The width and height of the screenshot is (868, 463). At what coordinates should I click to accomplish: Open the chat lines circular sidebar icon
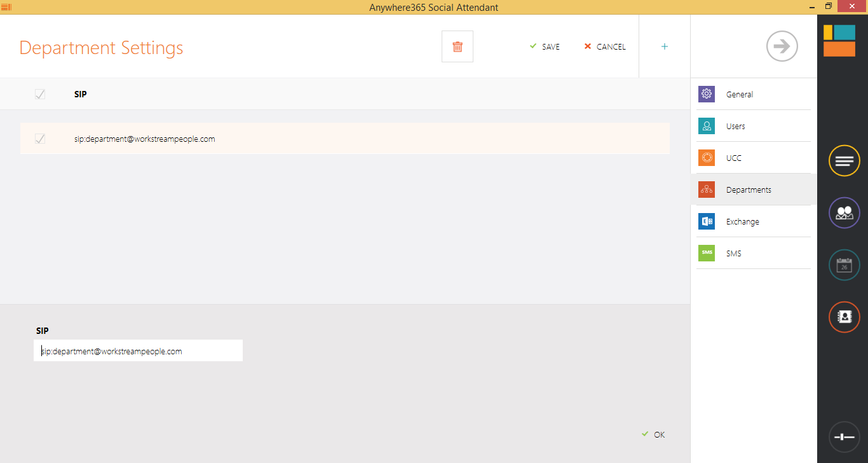pos(844,161)
